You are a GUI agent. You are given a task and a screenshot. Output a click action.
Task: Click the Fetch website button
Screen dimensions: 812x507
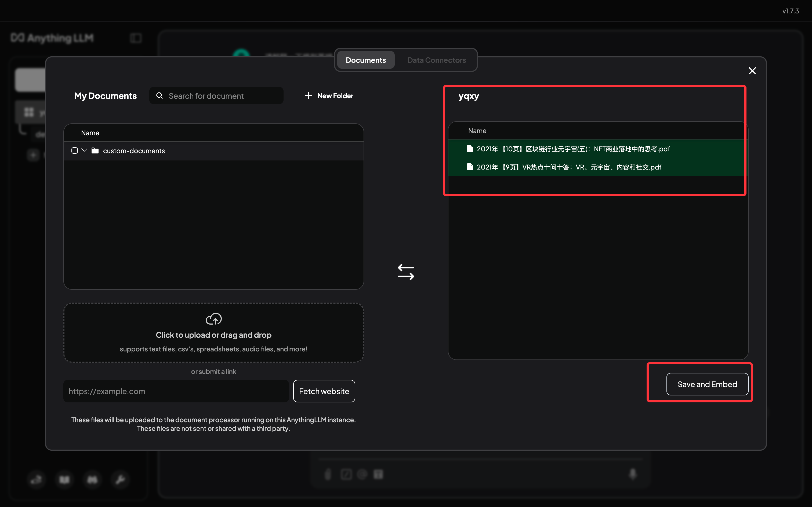324,391
